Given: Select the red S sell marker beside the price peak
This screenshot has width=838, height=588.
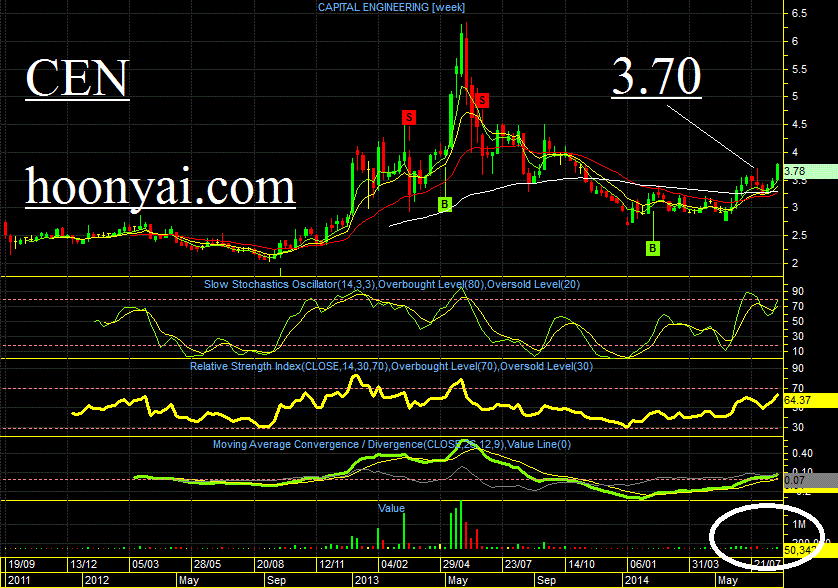Looking at the screenshot, I should [x=482, y=100].
